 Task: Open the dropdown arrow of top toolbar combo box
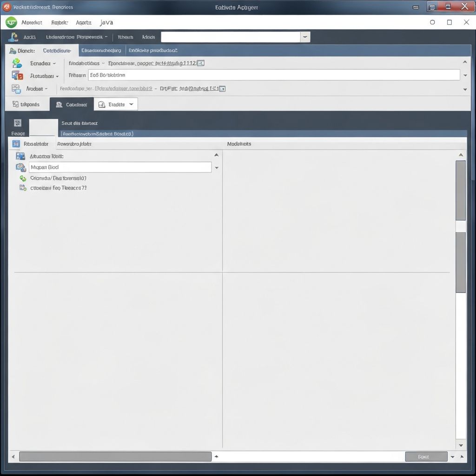pos(305,37)
